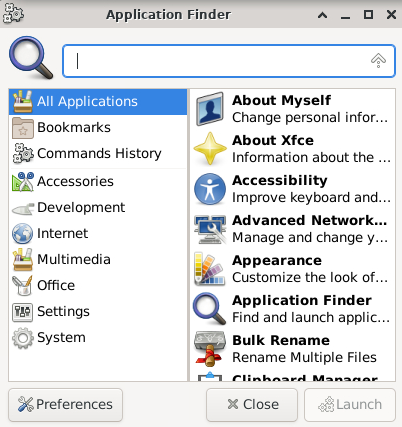Screen dimensions: 402x427
Task: Click the window menu gears icon in titlebar
Action: 13,13
